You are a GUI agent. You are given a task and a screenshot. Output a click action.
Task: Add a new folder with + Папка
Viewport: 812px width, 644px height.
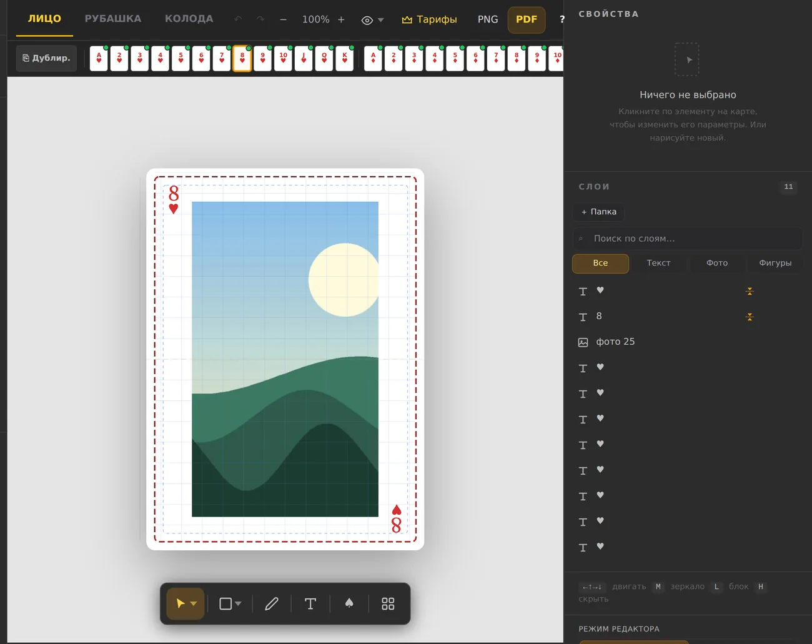click(599, 212)
